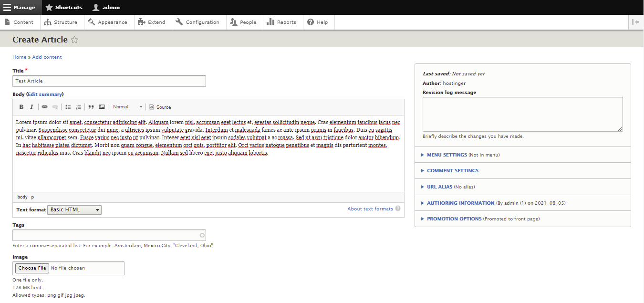Click the insert image icon
Viewport: 644px width, 303px height.
(102, 107)
